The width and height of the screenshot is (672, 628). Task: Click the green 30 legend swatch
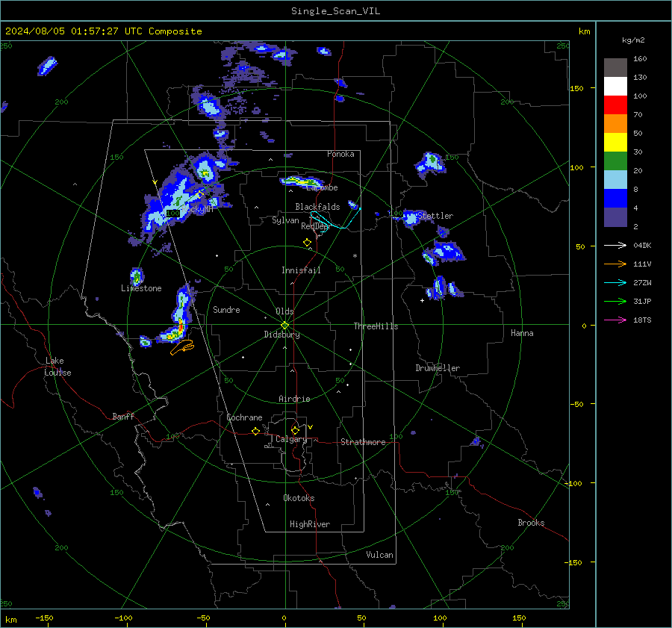click(x=615, y=161)
